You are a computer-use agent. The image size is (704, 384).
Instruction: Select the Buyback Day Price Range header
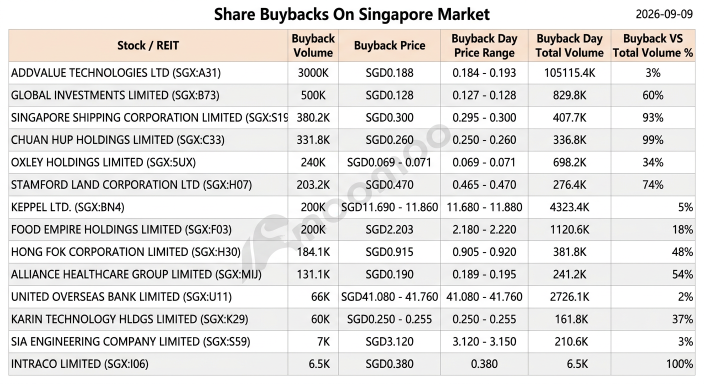484,45
